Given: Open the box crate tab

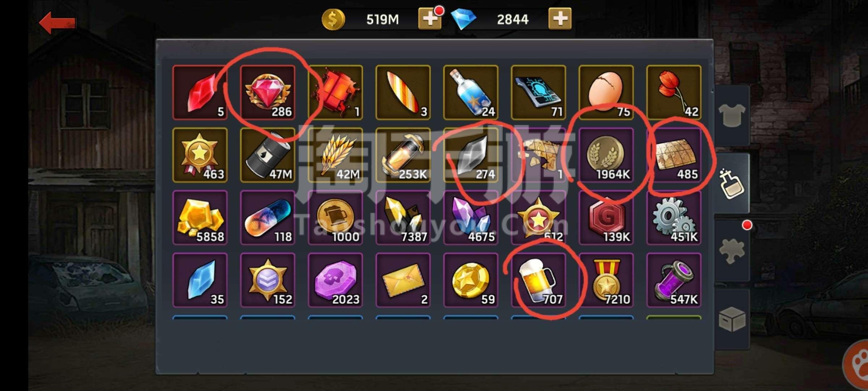Looking at the screenshot, I should (x=732, y=319).
